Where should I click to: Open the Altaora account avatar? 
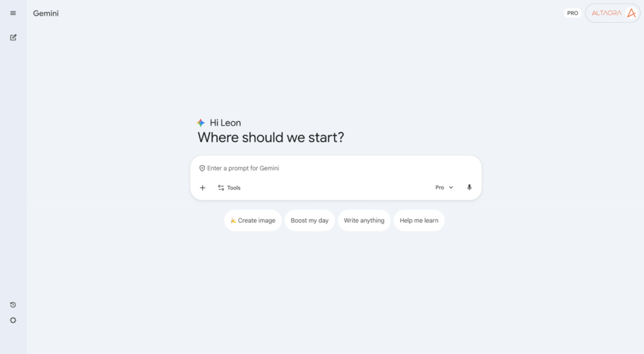tap(613, 13)
